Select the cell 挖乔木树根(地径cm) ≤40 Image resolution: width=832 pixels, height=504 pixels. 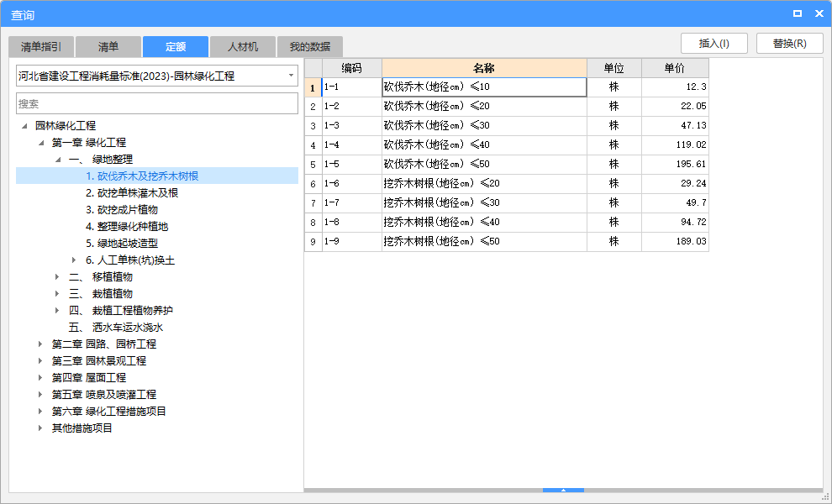(484, 223)
